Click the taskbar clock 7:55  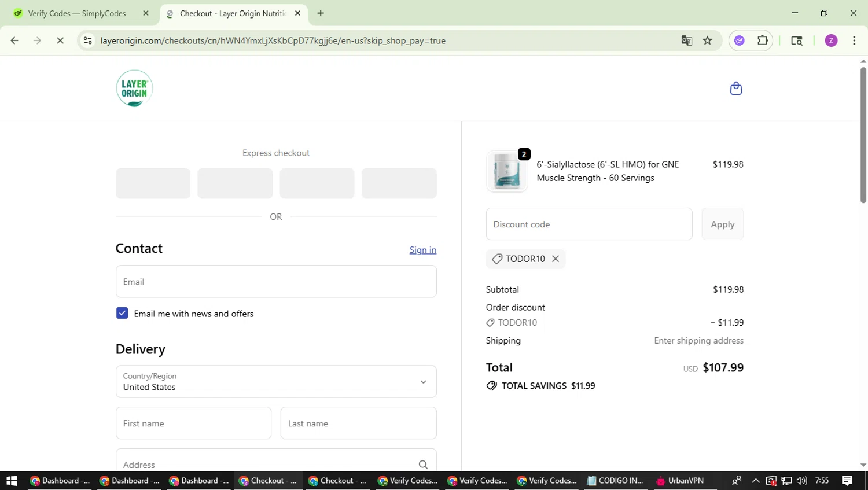pyautogui.click(x=822, y=481)
